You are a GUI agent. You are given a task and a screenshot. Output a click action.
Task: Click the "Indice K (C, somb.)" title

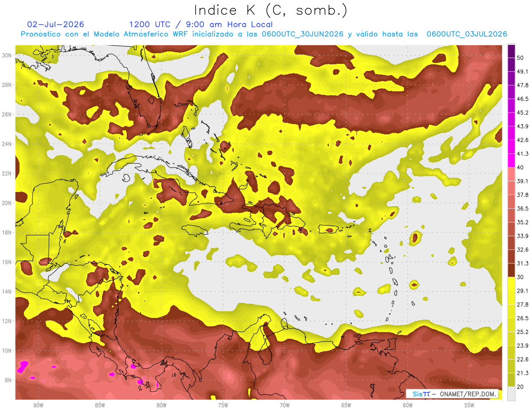point(270,11)
